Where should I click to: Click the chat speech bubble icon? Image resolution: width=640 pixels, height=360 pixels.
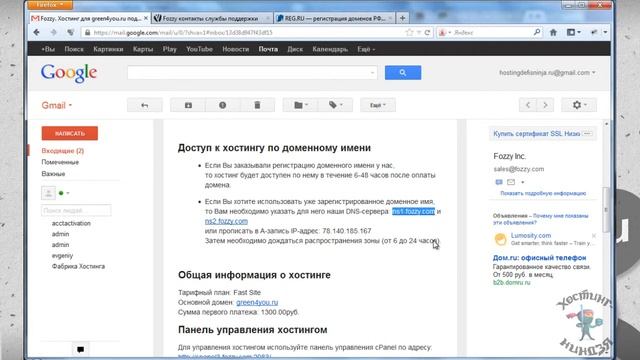pyautogui.click(x=80, y=349)
